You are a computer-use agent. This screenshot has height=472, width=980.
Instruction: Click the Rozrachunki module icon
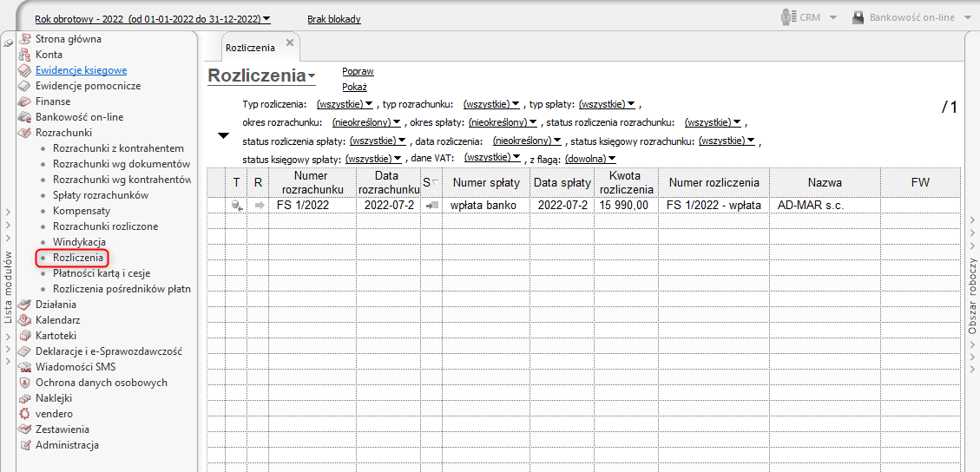(24, 133)
